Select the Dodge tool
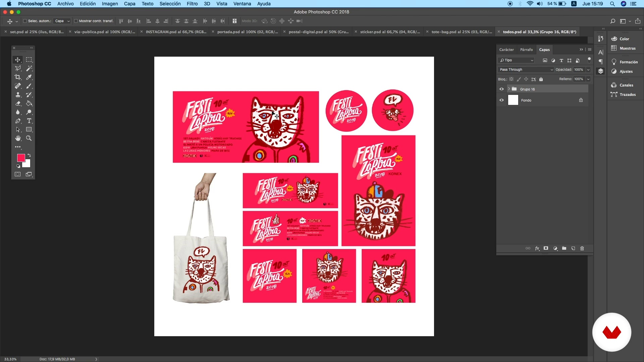 point(29,112)
